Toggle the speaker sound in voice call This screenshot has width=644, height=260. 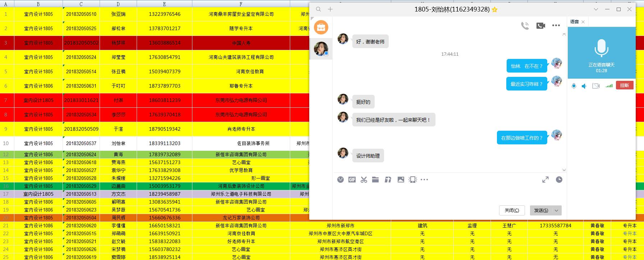584,86
